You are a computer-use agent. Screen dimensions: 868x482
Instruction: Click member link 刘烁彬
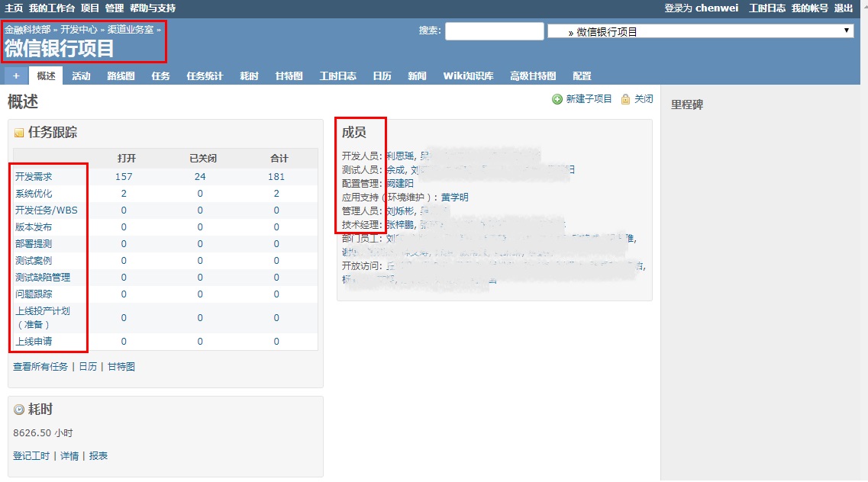click(x=400, y=210)
